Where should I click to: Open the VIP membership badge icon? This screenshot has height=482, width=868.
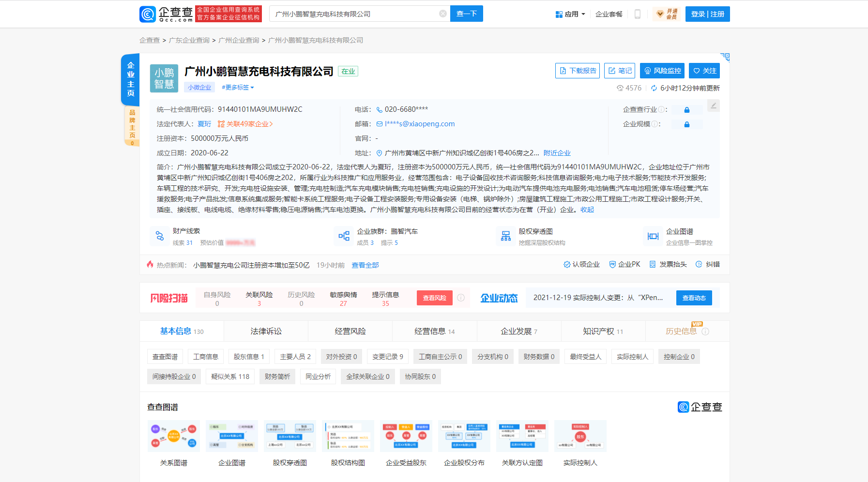click(667, 14)
